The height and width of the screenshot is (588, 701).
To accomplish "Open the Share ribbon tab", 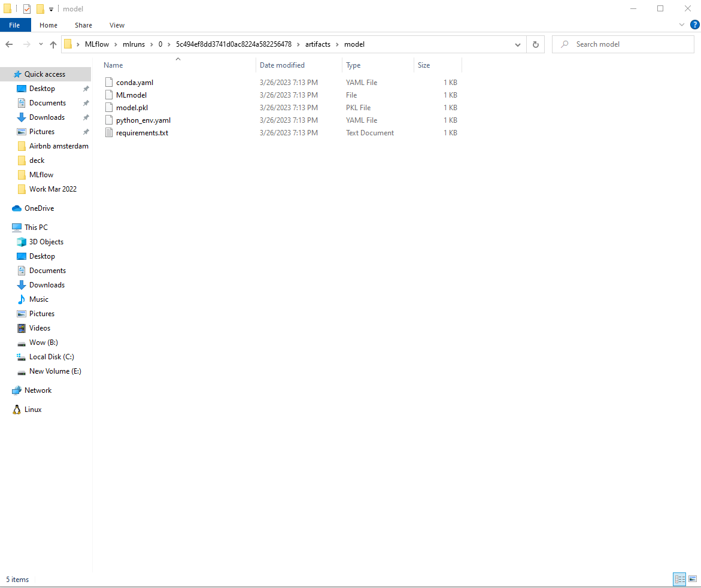I will click(83, 25).
